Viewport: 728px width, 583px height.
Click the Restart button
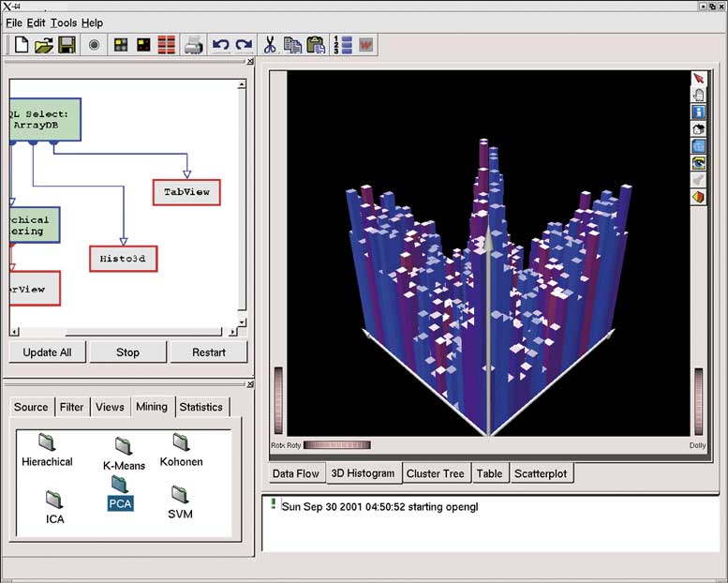pyautogui.click(x=208, y=352)
